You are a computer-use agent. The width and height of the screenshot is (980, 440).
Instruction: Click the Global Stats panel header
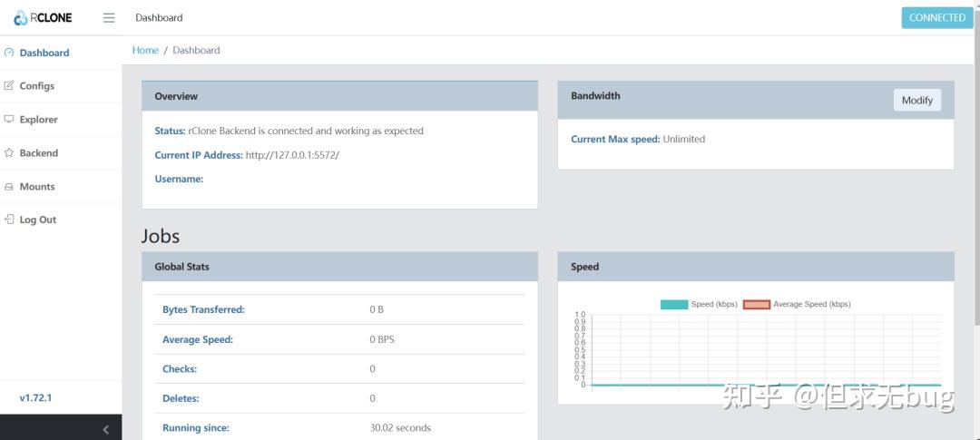(x=340, y=266)
